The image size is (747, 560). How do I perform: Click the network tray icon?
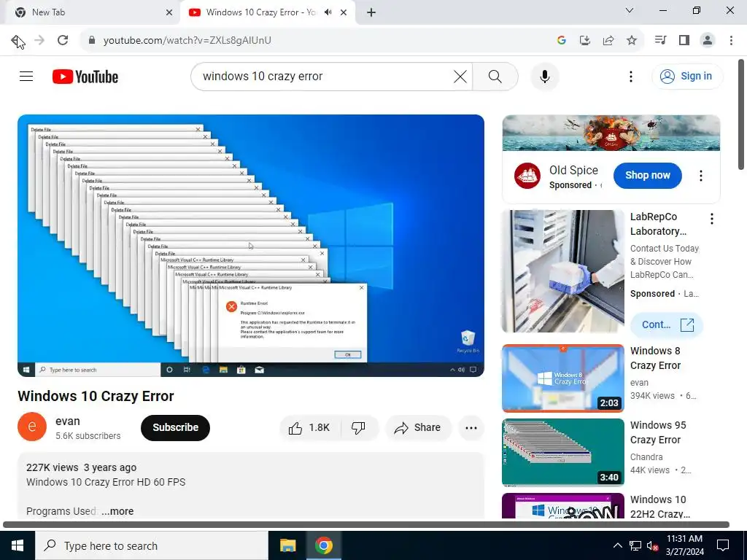coord(635,545)
